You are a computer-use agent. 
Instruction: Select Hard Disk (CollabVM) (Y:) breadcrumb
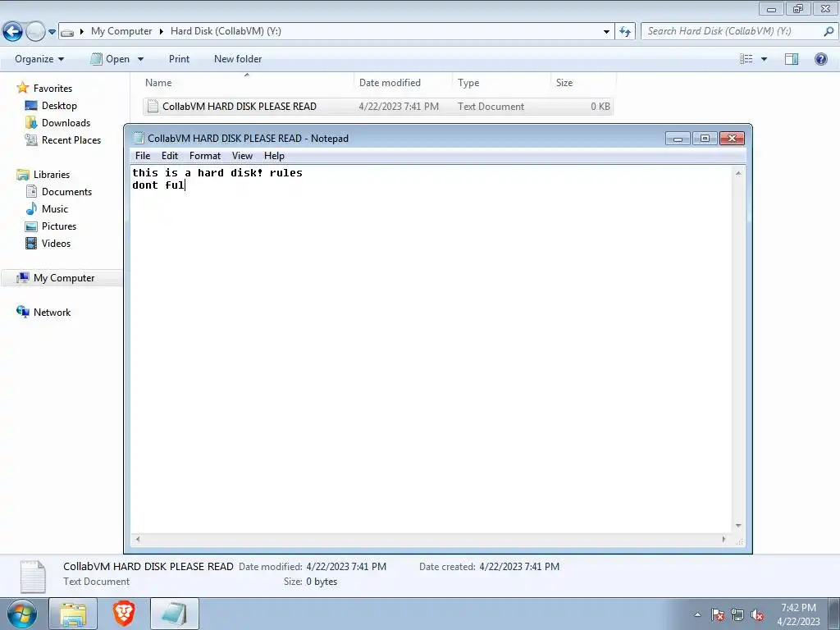coord(226,31)
